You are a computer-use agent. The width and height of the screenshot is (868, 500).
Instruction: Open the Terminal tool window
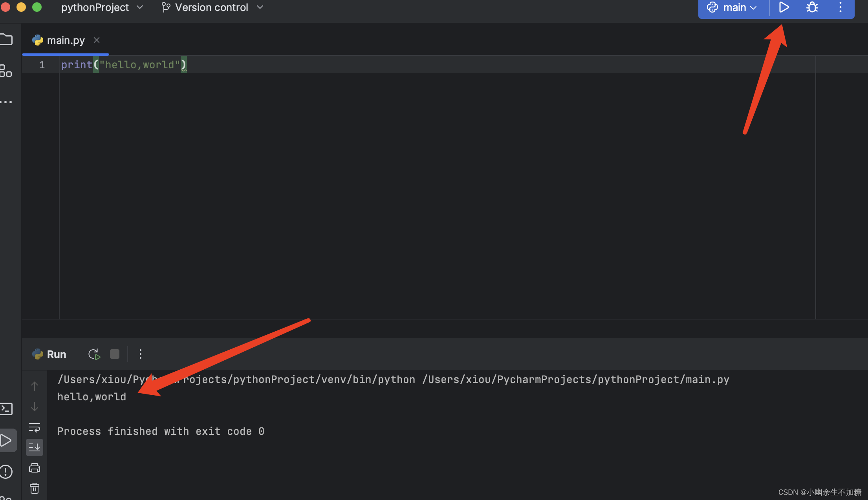[x=6, y=409]
